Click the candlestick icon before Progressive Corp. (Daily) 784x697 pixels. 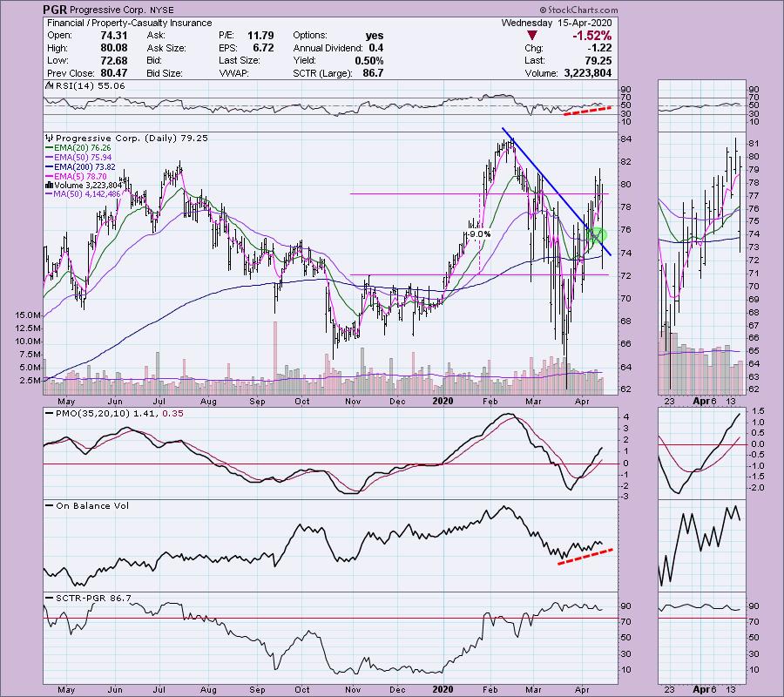coord(50,138)
